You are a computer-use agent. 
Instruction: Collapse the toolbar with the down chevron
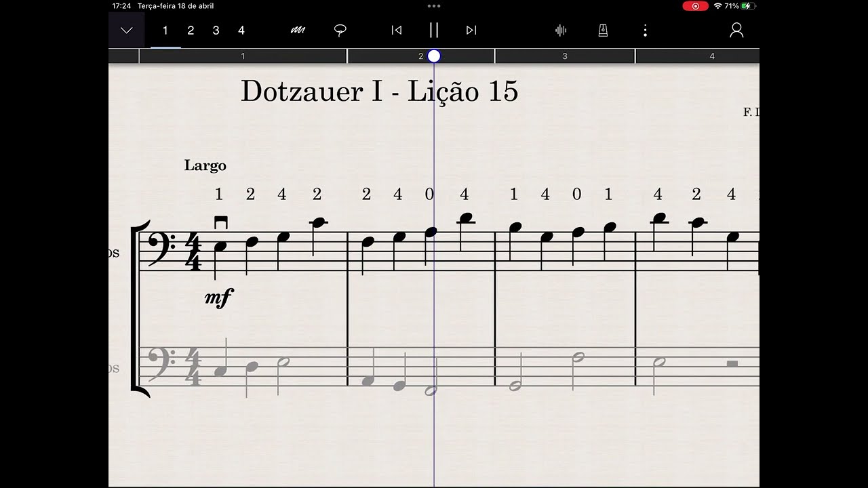[126, 30]
